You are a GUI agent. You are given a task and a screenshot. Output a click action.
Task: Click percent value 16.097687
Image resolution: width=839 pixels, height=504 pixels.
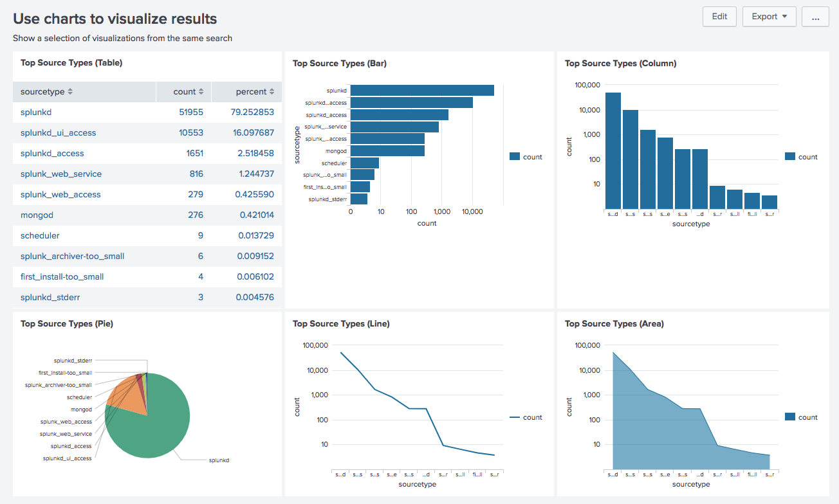[254, 133]
